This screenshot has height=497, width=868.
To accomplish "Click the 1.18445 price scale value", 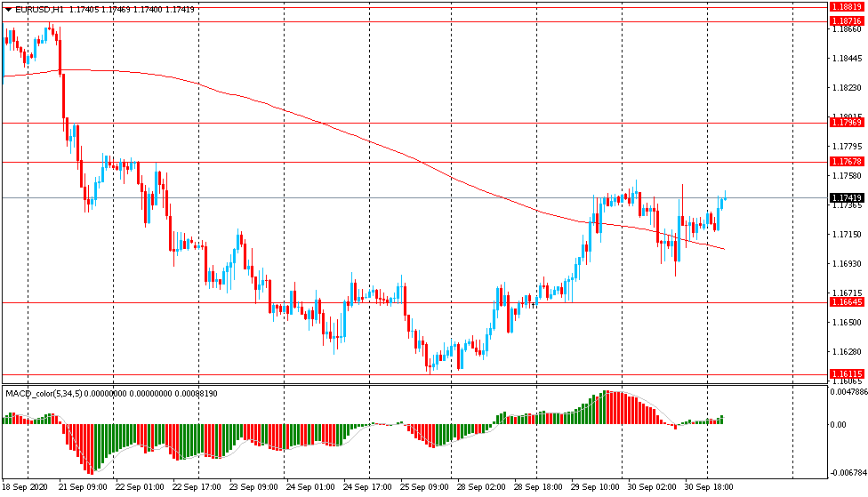I will [x=848, y=58].
